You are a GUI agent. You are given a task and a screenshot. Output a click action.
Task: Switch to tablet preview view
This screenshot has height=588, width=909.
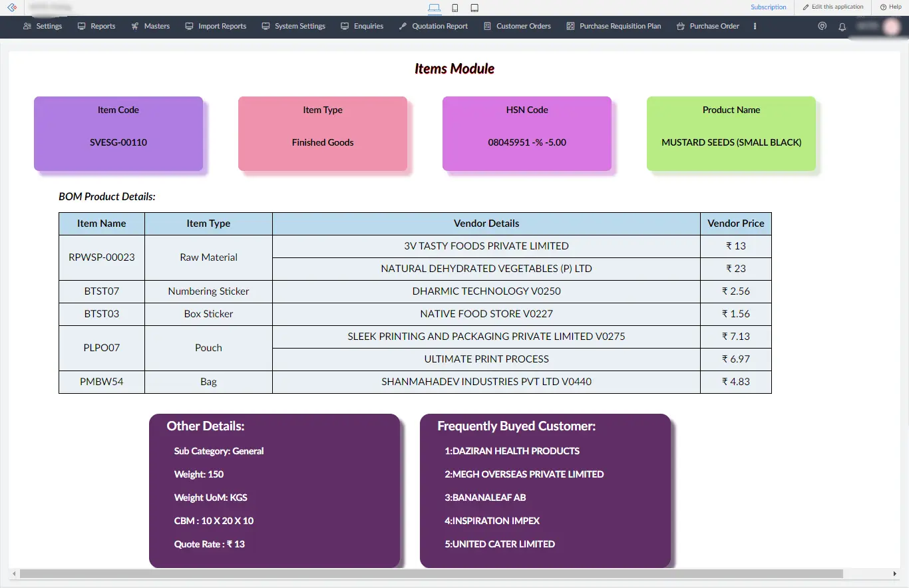(x=474, y=7)
